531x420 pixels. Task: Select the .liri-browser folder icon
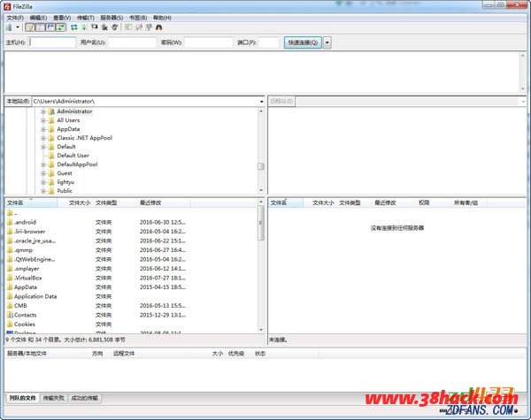10,232
